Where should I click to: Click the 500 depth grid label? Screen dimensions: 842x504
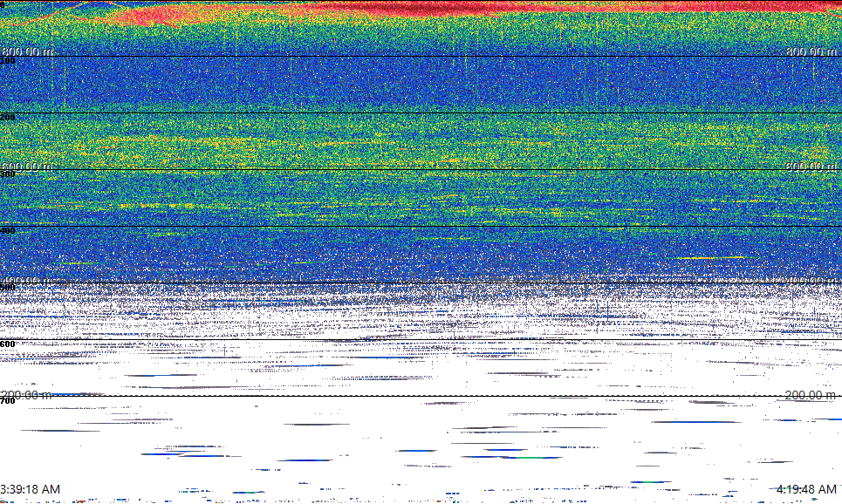(x=8, y=288)
